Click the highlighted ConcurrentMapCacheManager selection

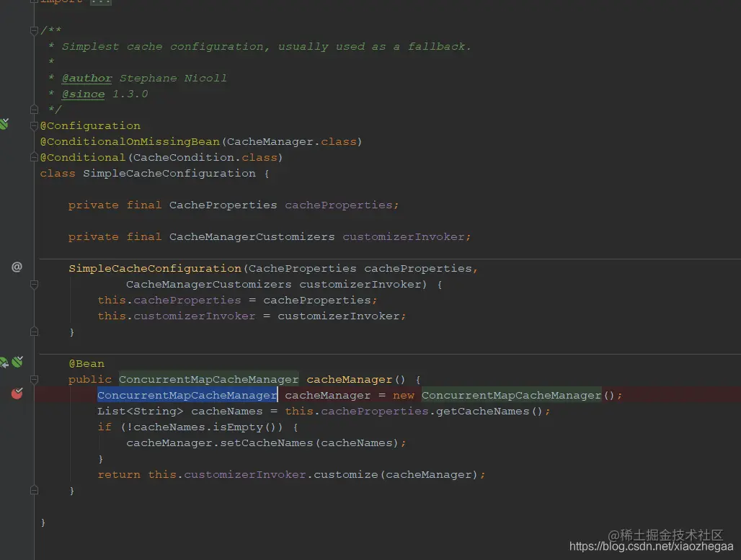point(187,395)
